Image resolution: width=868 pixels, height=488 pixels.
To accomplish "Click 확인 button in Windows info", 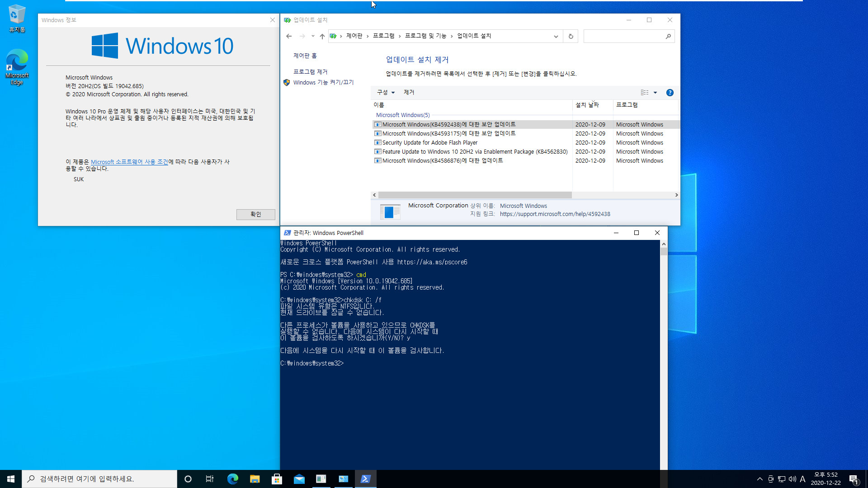I will (255, 215).
